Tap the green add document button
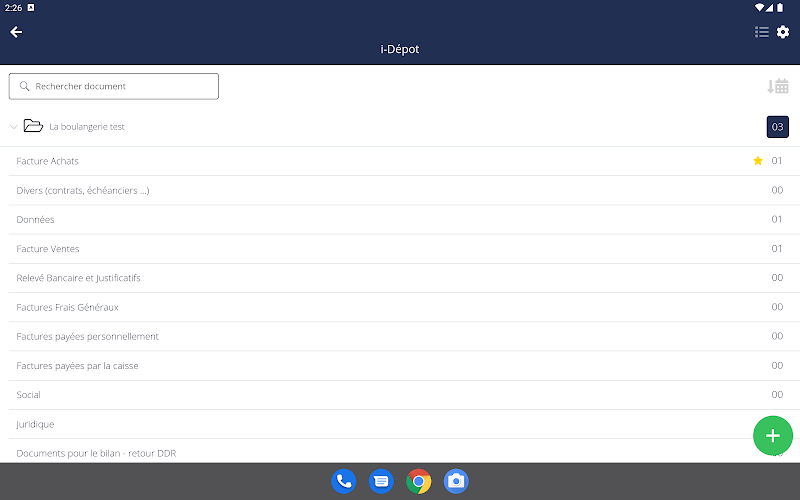 (x=772, y=435)
